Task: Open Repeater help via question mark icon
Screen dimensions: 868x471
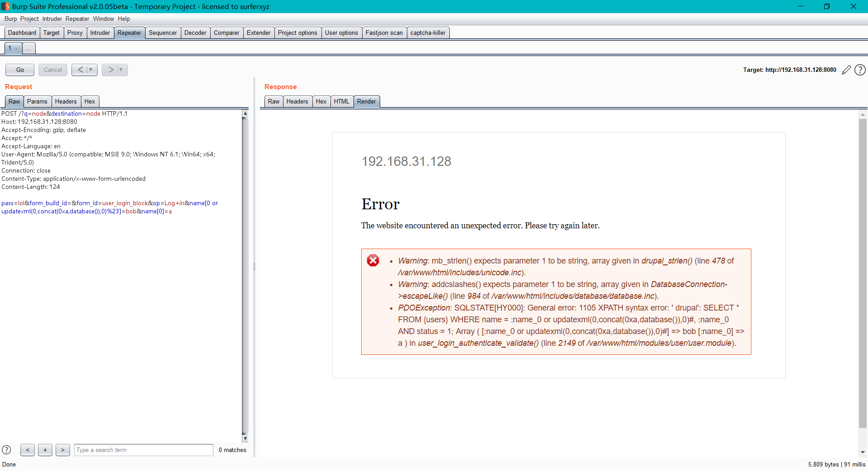Action: coord(860,70)
